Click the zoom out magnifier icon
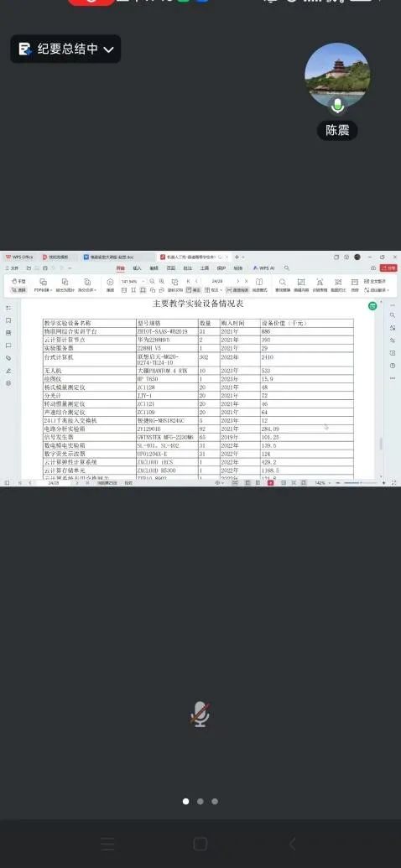401x868 pixels. tap(153, 282)
